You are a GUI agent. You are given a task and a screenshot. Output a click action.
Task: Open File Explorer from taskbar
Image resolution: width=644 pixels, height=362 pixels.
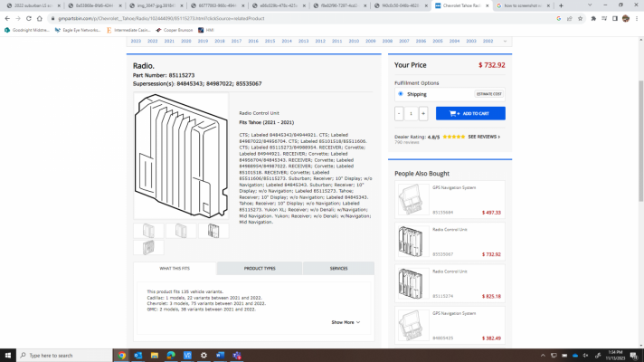point(155,356)
